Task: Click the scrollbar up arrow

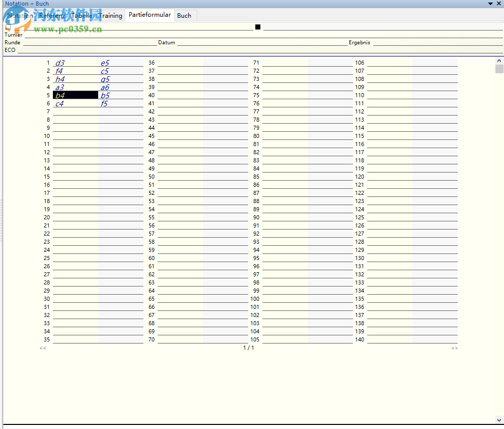Action: pos(499,61)
